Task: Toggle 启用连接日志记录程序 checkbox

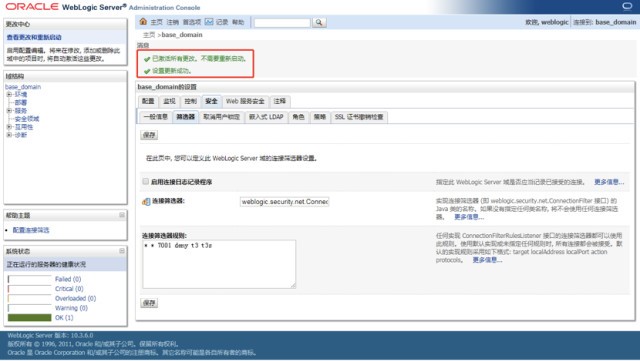Action: tap(145, 181)
